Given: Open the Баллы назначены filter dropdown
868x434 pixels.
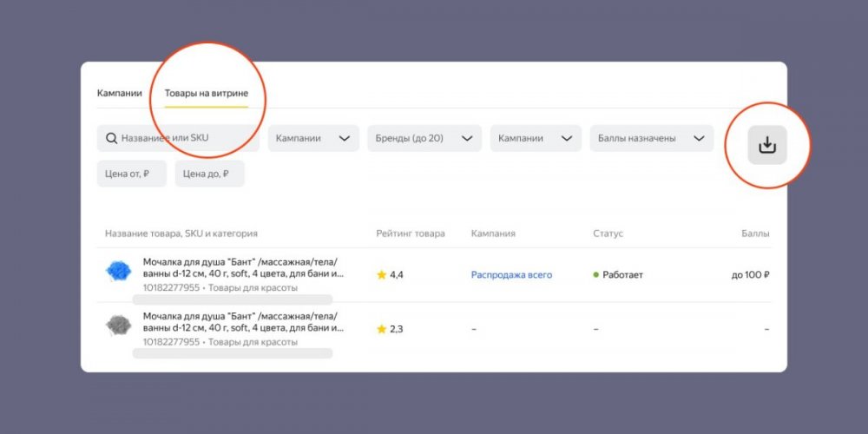Looking at the screenshot, I should [x=651, y=138].
